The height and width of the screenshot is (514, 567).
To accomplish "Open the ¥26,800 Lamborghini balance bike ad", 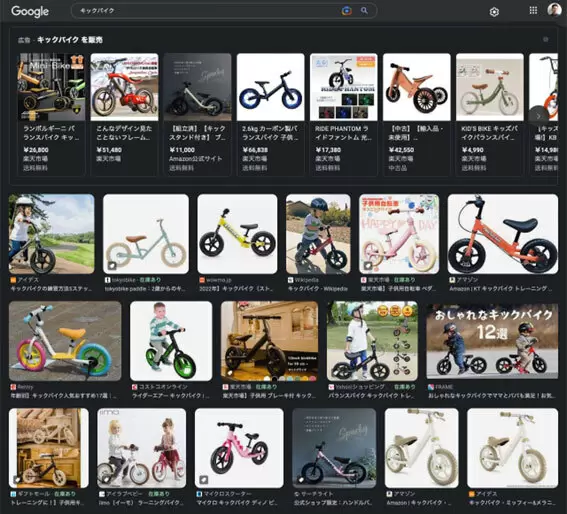I will 51,114.
